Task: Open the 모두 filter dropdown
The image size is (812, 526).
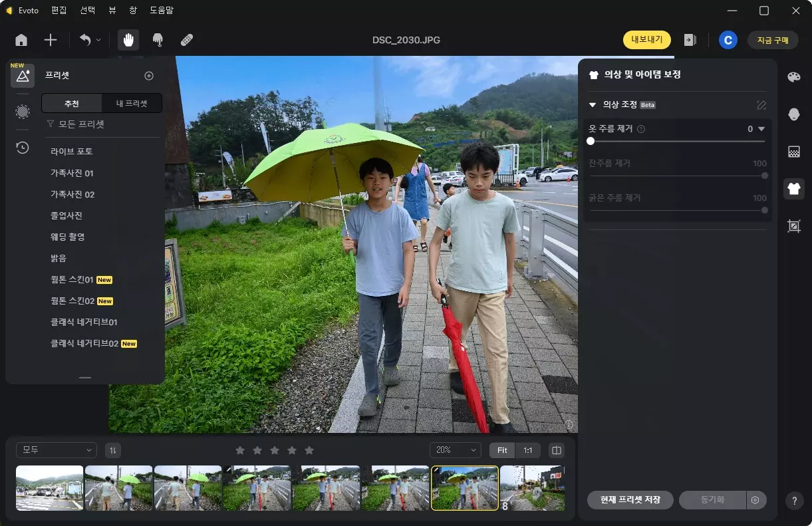Action: tap(57, 450)
